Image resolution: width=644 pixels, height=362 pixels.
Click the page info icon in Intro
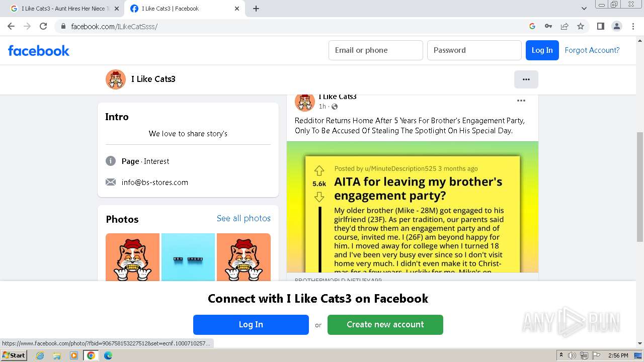[111, 161]
